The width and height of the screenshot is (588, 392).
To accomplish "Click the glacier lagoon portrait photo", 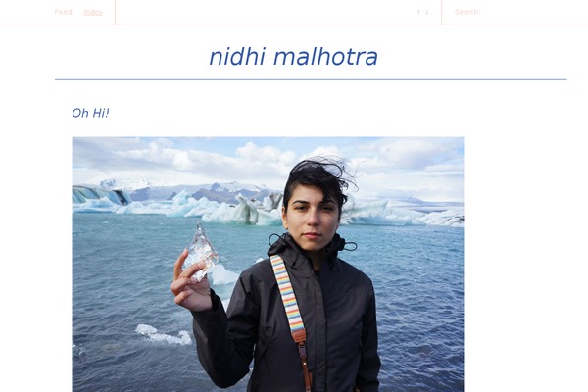I will pos(268,265).
